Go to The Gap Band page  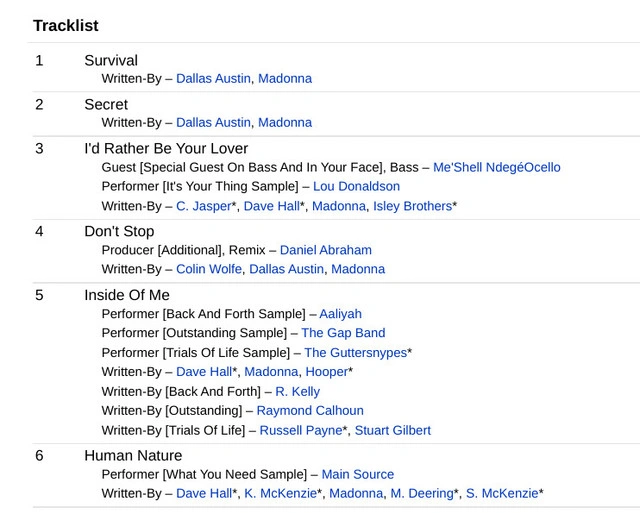[x=343, y=333]
